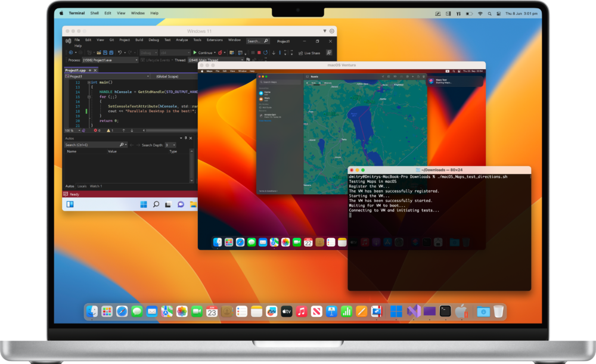Screen dimensions: 596x364
Task: Open Terminal app icon in the Dock
Action: [x=445, y=311]
